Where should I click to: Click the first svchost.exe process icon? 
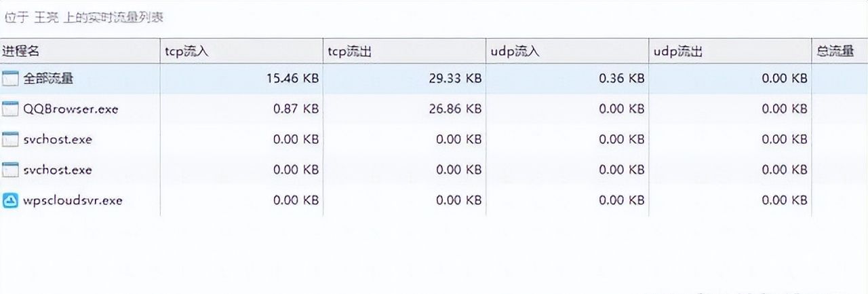click(10, 139)
